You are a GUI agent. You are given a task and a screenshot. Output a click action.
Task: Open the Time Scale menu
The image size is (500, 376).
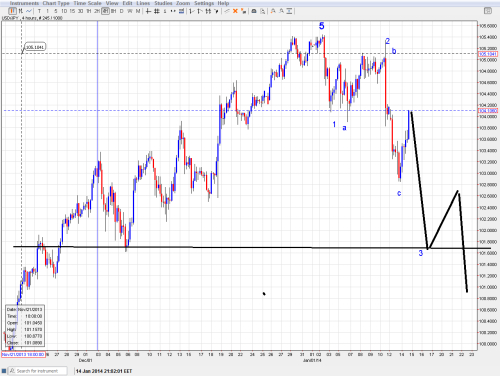point(87,3)
